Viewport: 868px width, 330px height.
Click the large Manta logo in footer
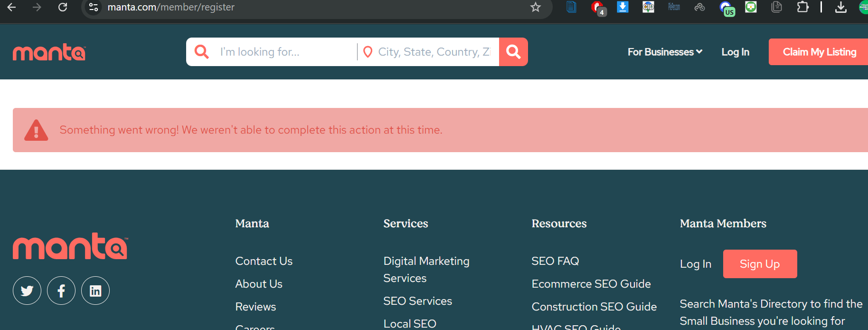point(70,246)
